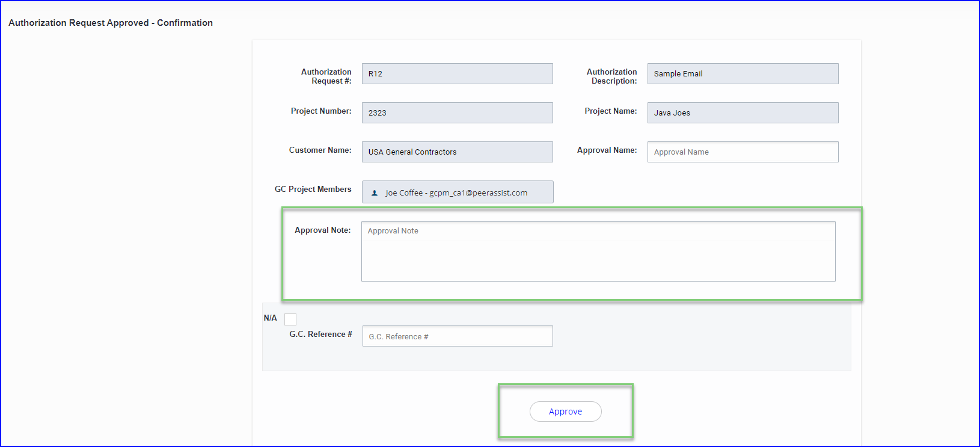Image resolution: width=980 pixels, height=447 pixels.
Task: Click the Project Name field Java Joes
Action: click(743, 113)
